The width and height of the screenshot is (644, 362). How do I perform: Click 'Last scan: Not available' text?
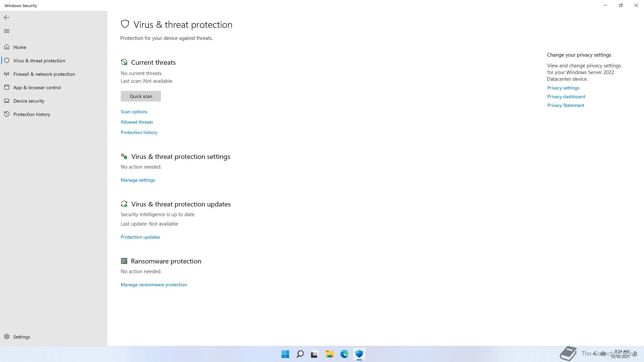pos(147,81)
